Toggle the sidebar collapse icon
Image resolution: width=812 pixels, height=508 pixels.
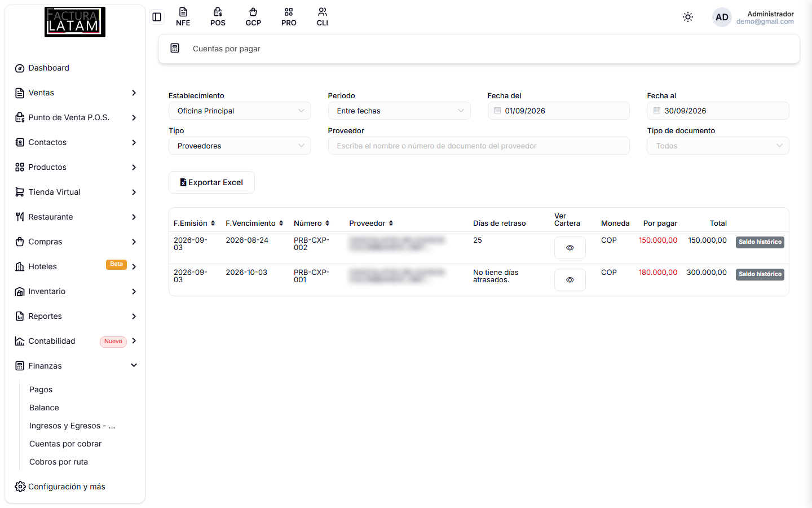(157, 17)
